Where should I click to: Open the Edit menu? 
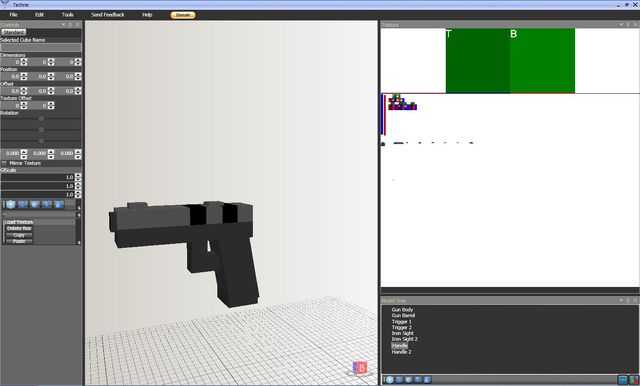(x=39, y=15)
